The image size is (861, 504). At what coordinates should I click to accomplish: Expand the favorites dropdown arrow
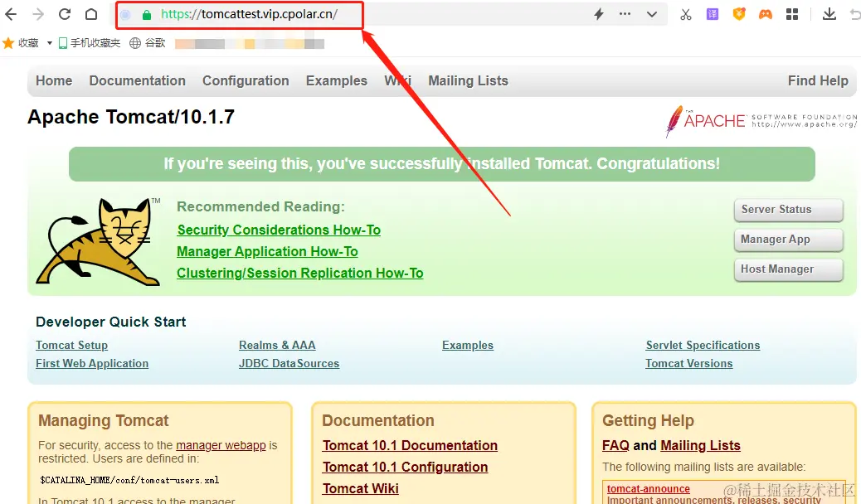coord(50,43)
